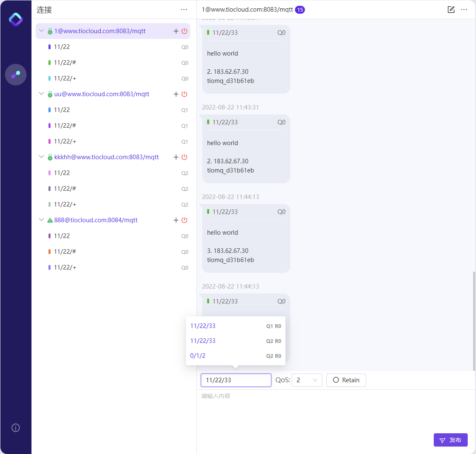Add subscription to 1@www.tiocloud.com connection
The height and width of the screenshot is (454, 476).
tap(176, 31)
